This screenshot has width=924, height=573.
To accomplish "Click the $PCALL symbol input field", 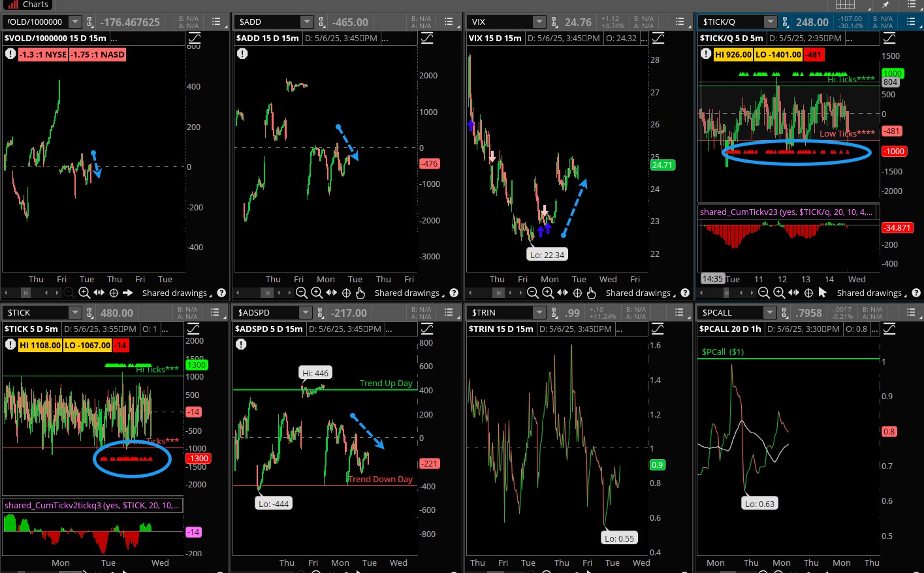I will 728,313.
